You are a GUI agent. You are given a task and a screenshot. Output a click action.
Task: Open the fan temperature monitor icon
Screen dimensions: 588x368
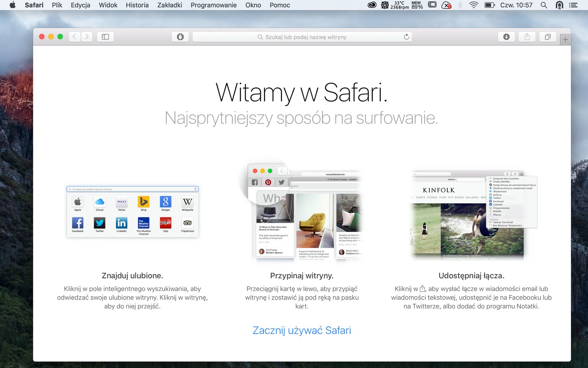385,5
